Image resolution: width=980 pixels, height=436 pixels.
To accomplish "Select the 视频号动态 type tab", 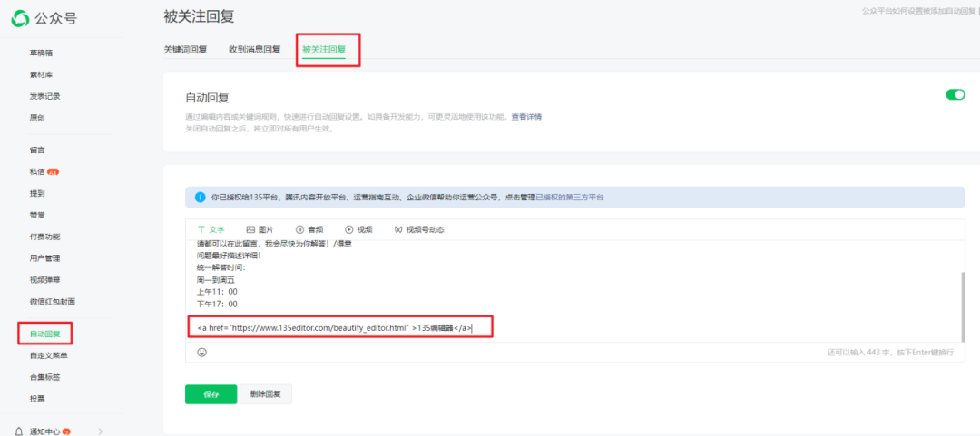I will (419, 230).
